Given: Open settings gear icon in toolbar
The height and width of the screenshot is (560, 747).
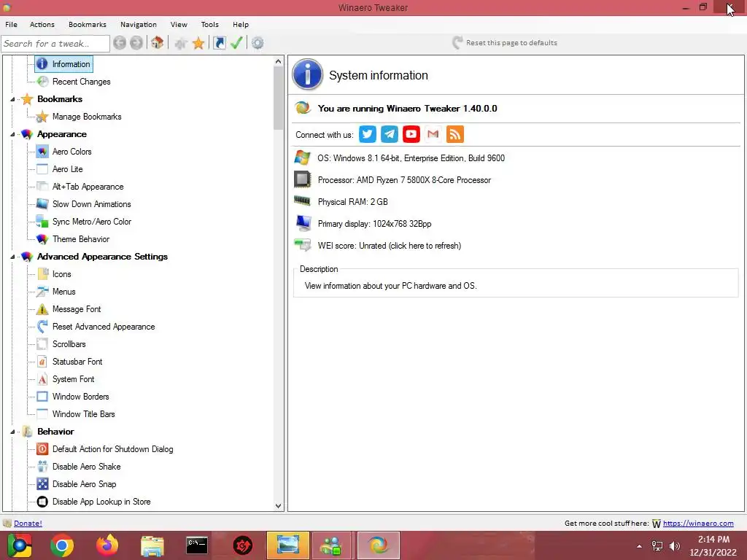Looking at the screenshot, I should (258, 43).
